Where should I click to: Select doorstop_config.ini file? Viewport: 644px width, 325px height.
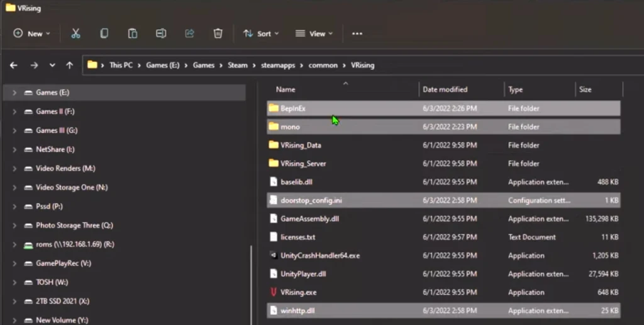tap(443, 200)
